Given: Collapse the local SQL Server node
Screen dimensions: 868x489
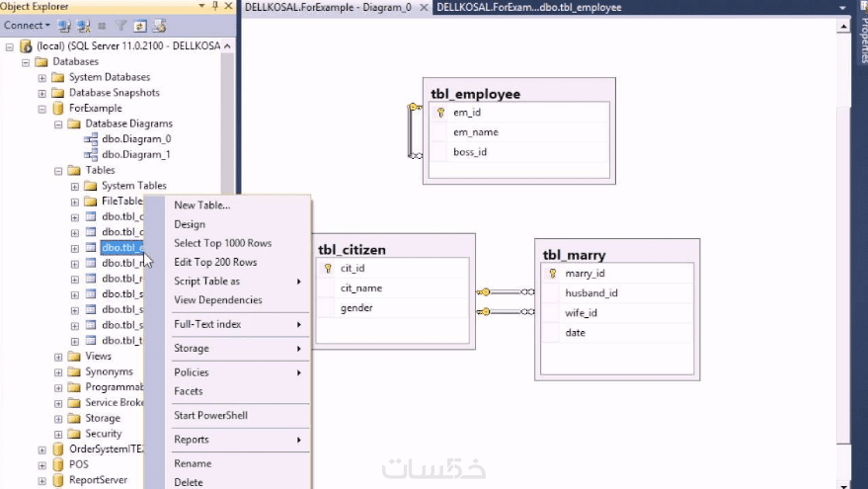Looking at the screenshot, I should 10,47.
